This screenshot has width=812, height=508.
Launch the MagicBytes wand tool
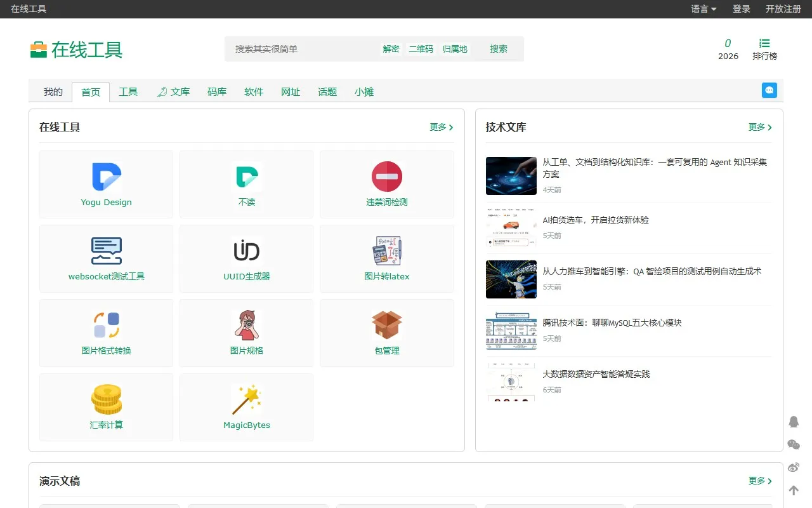(x=246, y=407)
